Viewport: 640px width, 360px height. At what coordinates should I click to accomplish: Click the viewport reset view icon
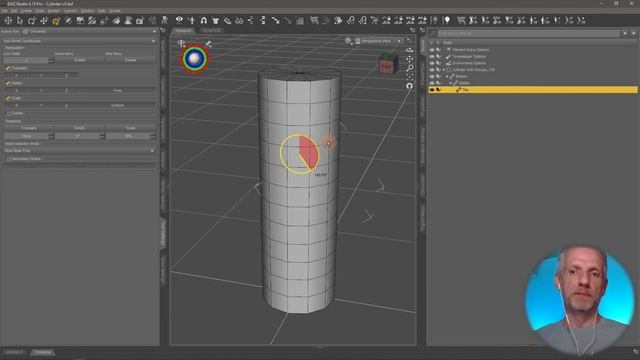coord(410,86)
